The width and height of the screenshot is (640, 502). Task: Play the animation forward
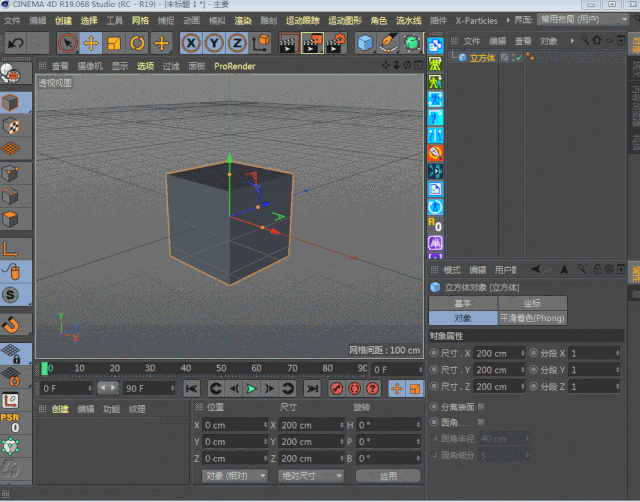click(x=252, y=389)
